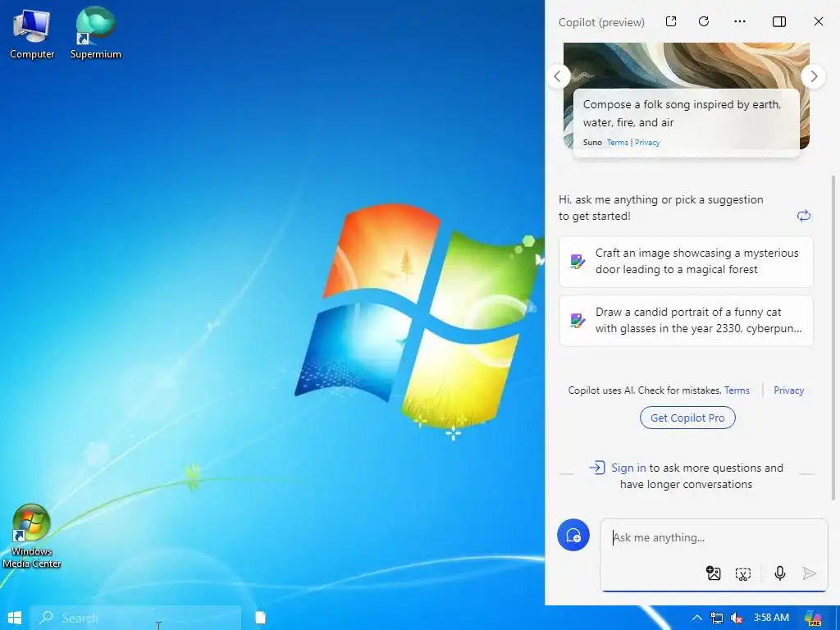
Task: Open the clock showing 3:58 AM
Action: tap(771, 618)
